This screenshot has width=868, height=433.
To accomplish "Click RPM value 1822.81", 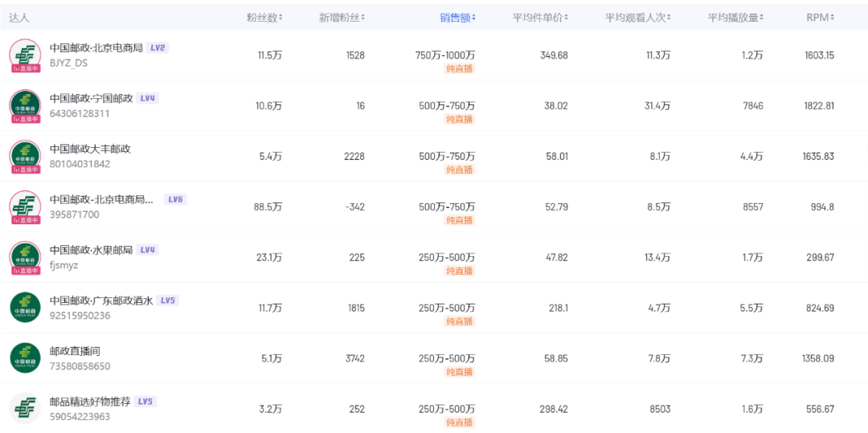I will click(819, 105).
